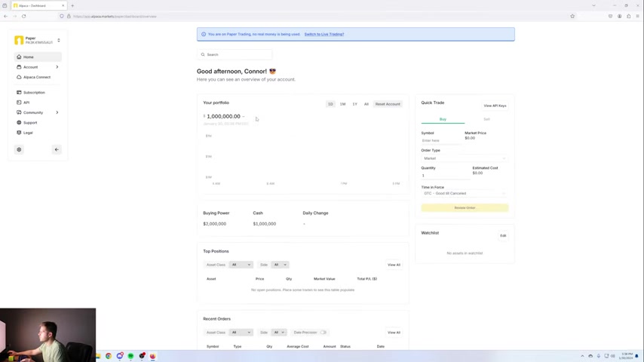Viewport: 644px width, 362px height.
Task: Select the All portfolio range
Action: tap(366, 104)
